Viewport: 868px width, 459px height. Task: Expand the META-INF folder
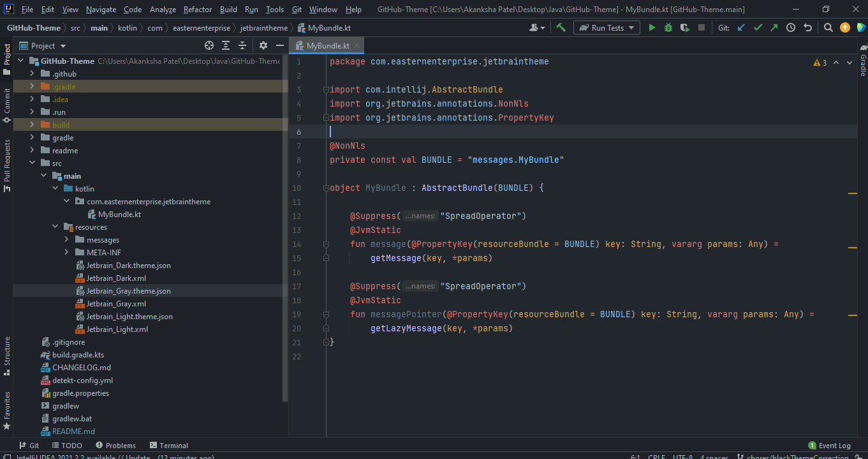pos(66,252)
